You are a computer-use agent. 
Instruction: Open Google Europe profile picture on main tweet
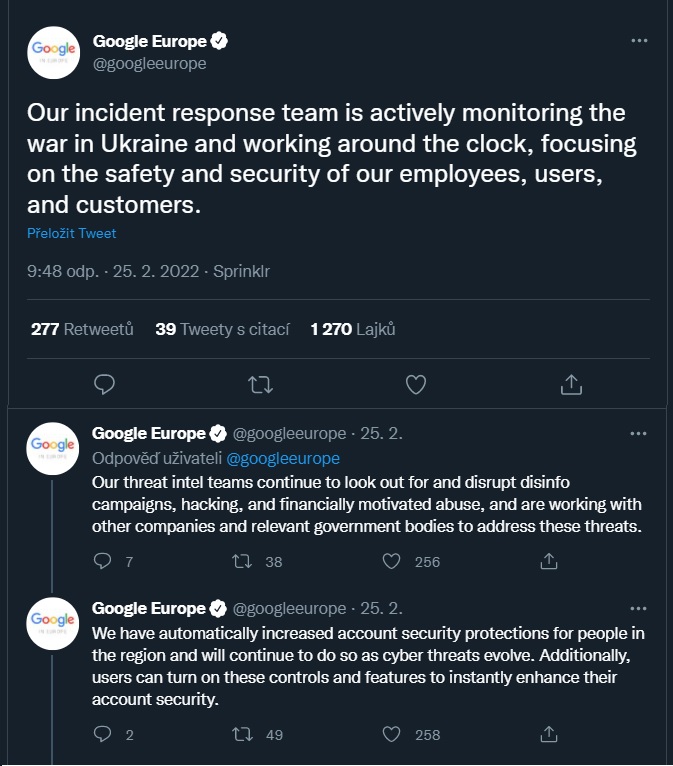(x=53, y=52)
